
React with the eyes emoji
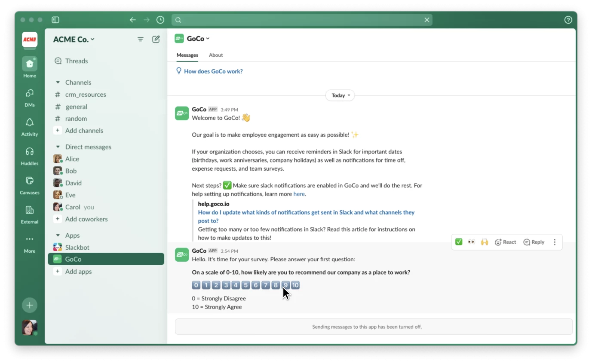click(x=472, y=242)
